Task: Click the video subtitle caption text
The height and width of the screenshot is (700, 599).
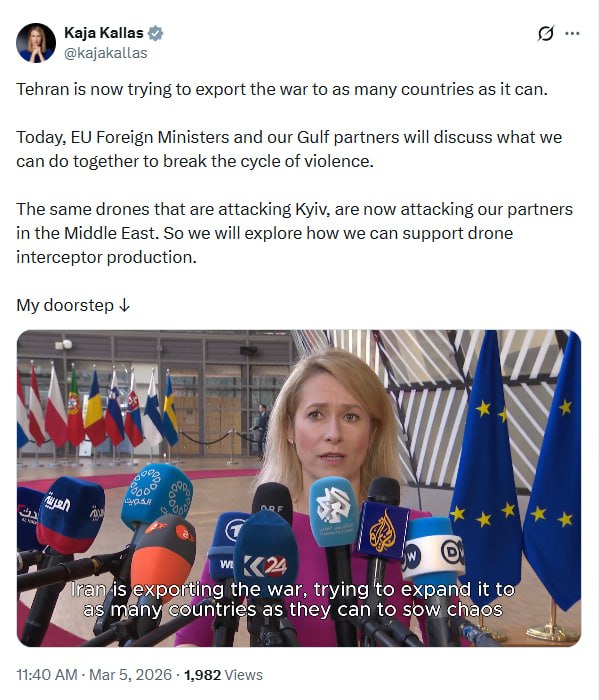Action: point(293,599)
